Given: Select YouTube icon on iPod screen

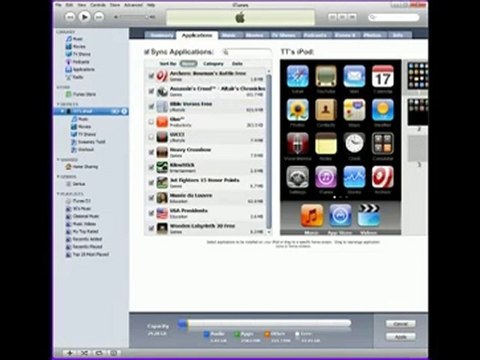Looking at the screenshot, I should tap(326, 76).
